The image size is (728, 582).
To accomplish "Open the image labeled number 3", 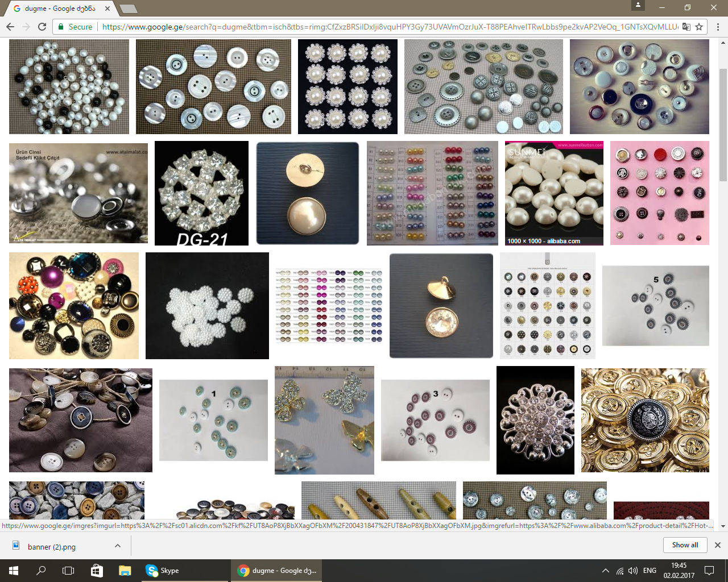I will click(x=435, y=420).
